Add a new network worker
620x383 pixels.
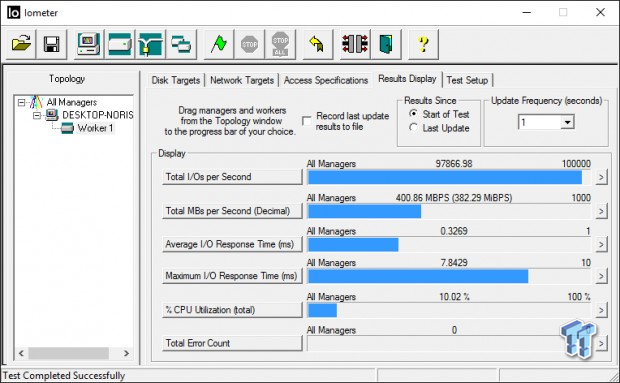coord(151,44)
